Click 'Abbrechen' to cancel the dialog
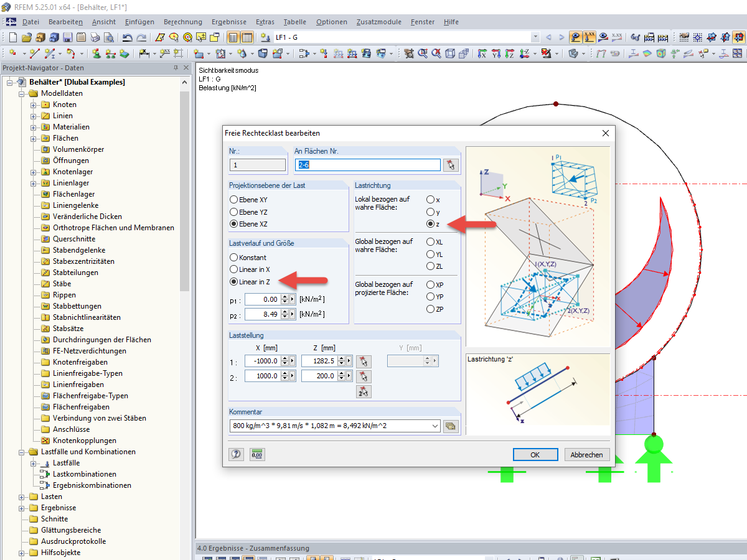This screenshot has height=560, width=747. (x=586, y=455)
